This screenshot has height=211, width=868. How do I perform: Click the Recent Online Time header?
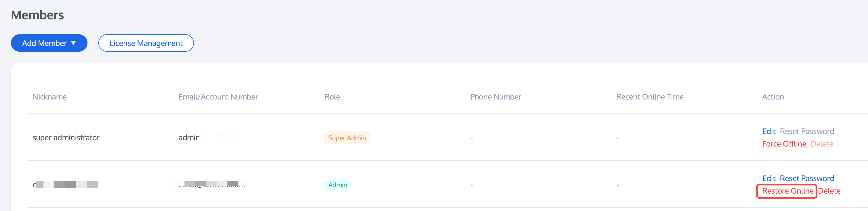649,97
